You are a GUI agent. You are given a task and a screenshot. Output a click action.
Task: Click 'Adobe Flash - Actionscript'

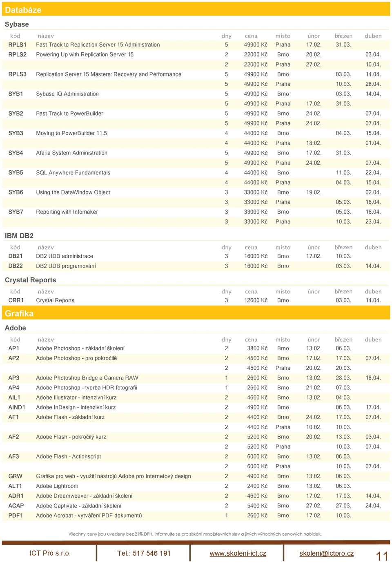pos(69,456)
